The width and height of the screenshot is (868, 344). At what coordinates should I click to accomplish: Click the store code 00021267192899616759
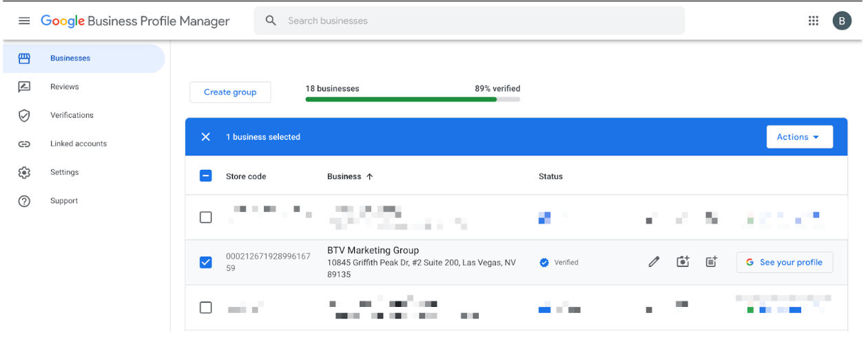pos(268,262)
